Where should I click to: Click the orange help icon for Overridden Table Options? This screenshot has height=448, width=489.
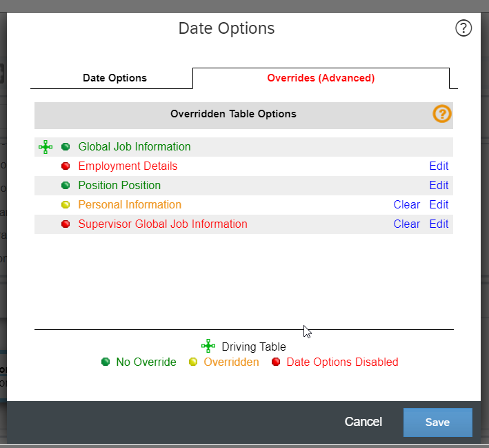(441, 114)
